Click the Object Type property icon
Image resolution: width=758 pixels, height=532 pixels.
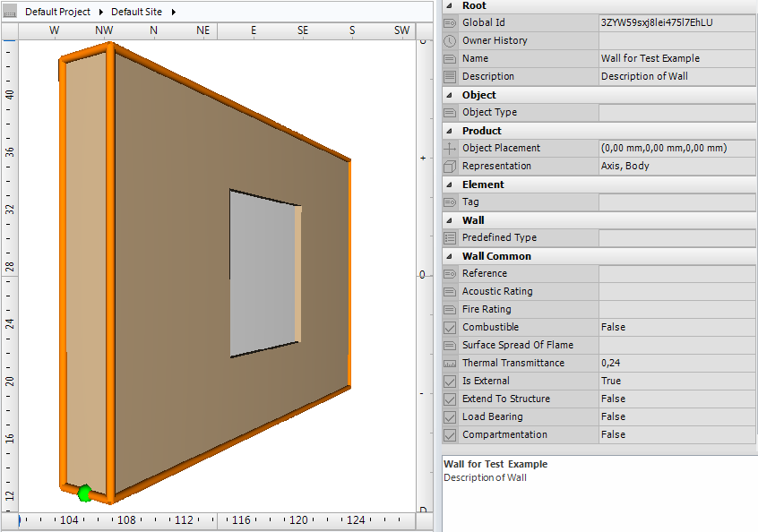point(450,112)
